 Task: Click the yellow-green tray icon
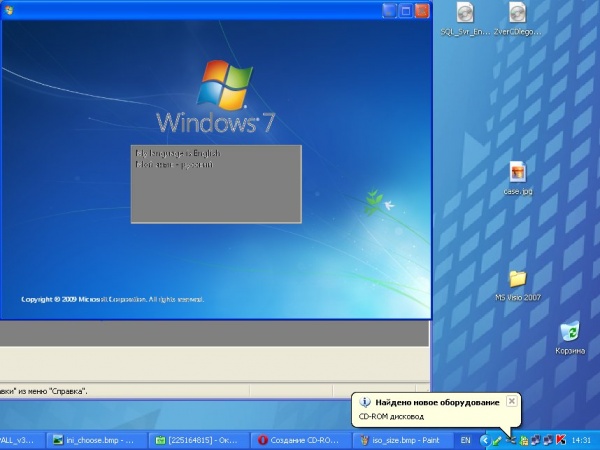click(x=524, y=440)
